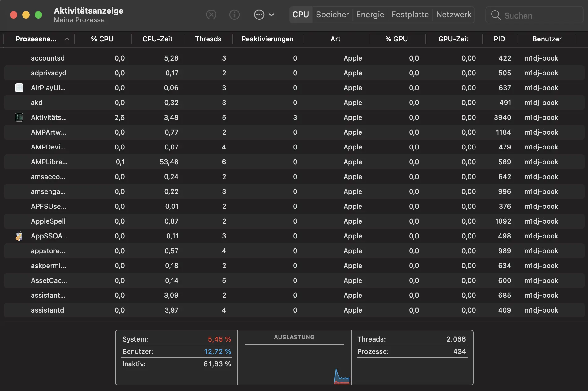Click the stop process X icon
588x391 pixels.
pyautogui.click(x=211, y=15)
